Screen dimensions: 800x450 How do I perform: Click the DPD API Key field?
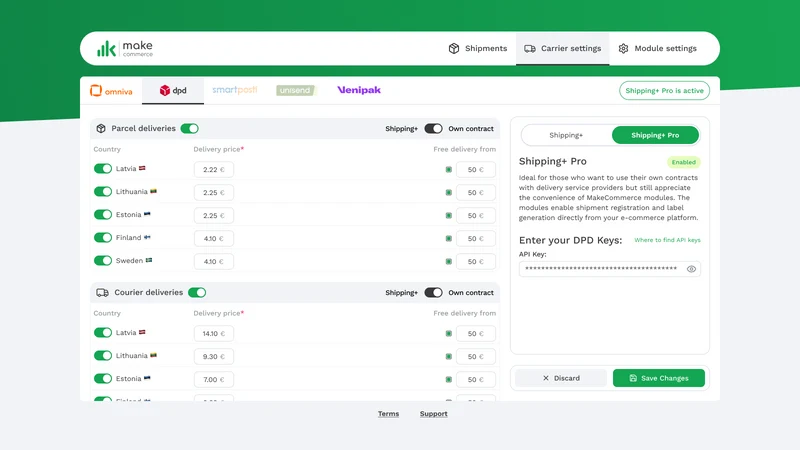coord(610,269)
